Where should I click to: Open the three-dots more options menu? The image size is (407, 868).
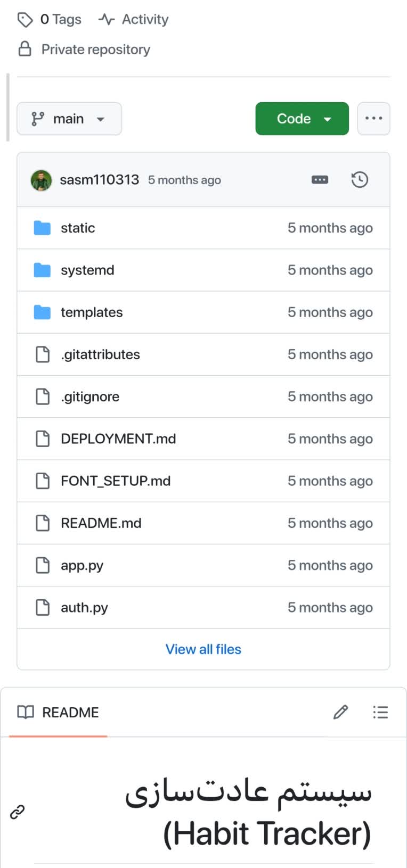coord(373,119)
